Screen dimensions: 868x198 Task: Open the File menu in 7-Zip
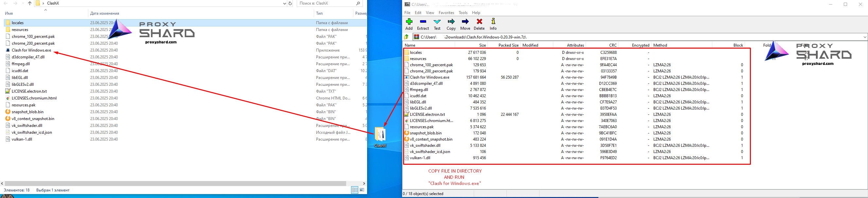click(407, 13)
